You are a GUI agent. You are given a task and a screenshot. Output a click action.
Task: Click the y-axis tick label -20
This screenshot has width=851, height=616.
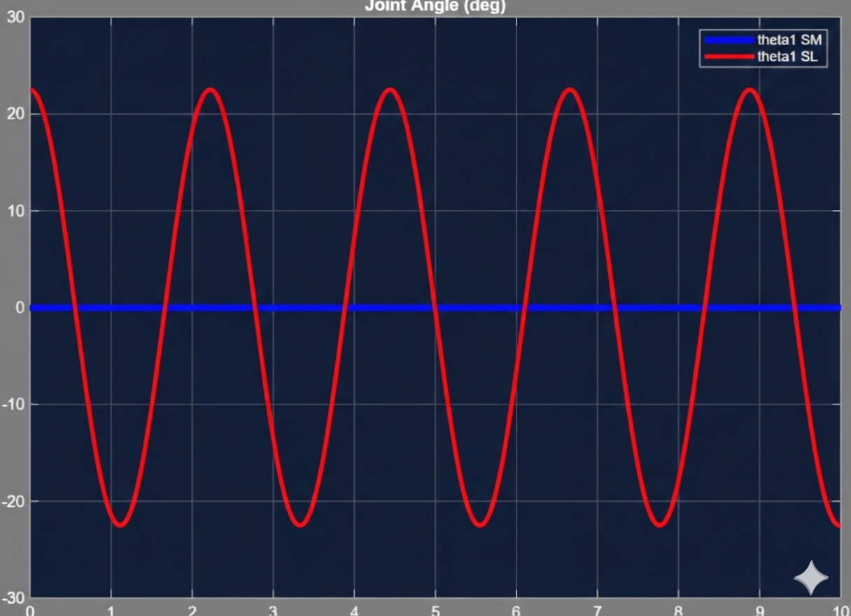coord(13,501)
